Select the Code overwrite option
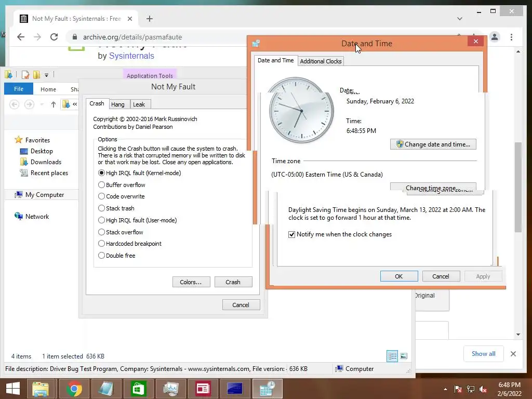This screenshot has height=399, width=532. click(101, 196)
